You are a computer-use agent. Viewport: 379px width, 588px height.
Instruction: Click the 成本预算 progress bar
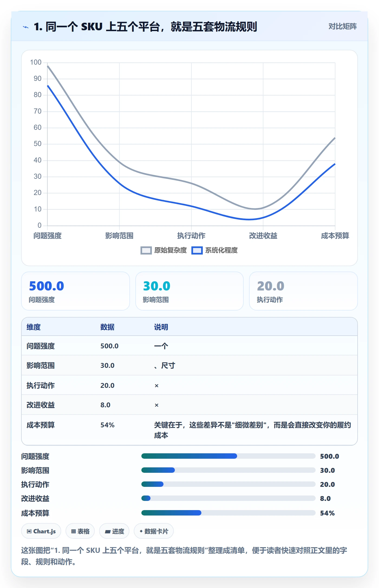228,513
